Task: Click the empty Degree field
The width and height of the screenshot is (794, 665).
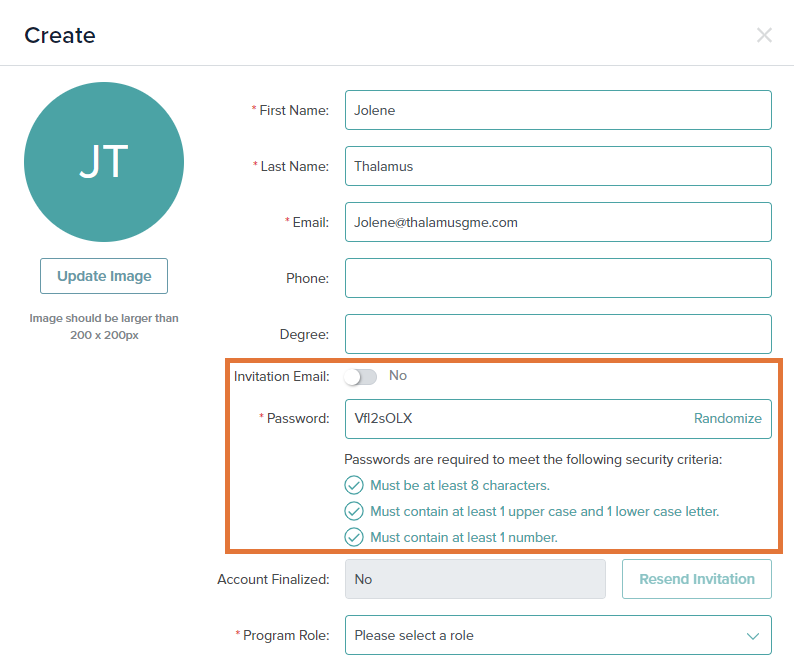Action: [x=558, y=334]
